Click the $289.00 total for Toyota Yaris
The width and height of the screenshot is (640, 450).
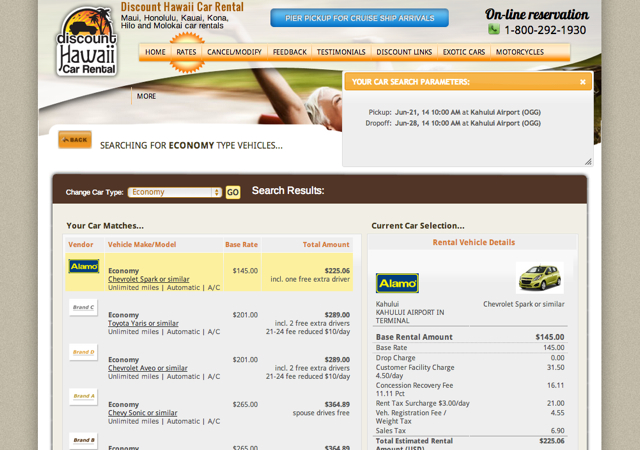[337, 315]
